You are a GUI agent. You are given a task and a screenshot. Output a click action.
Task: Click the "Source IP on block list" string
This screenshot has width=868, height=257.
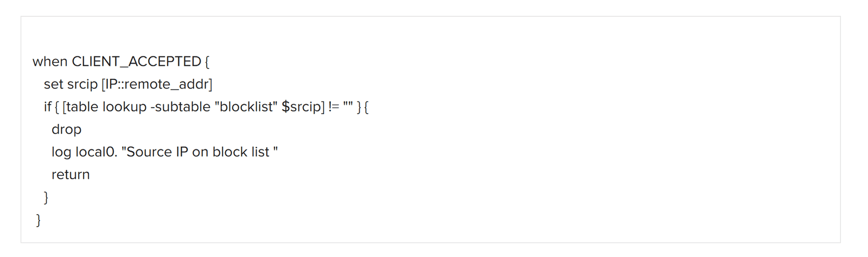(x=200, y=152)
